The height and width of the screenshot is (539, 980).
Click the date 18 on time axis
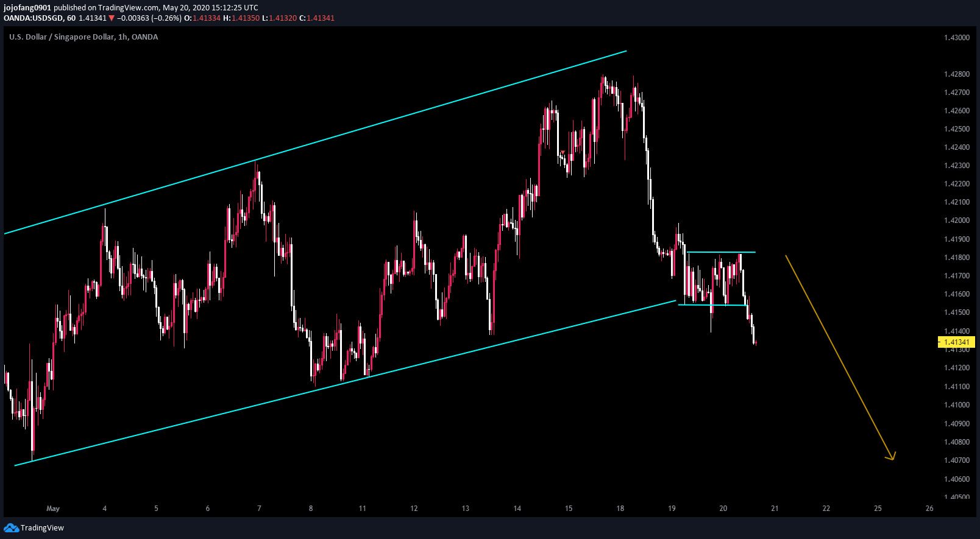[x=620, y=509]
